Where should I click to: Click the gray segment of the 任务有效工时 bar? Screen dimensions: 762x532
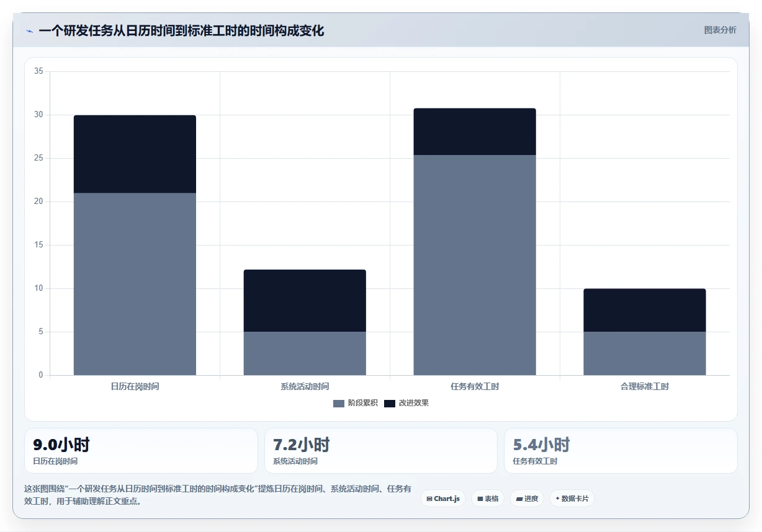[475, 265]
